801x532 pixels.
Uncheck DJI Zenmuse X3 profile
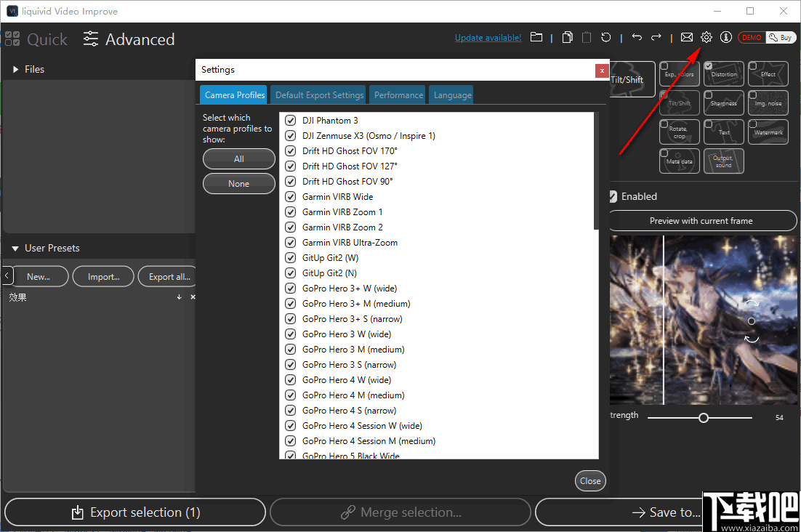point(290,136)
